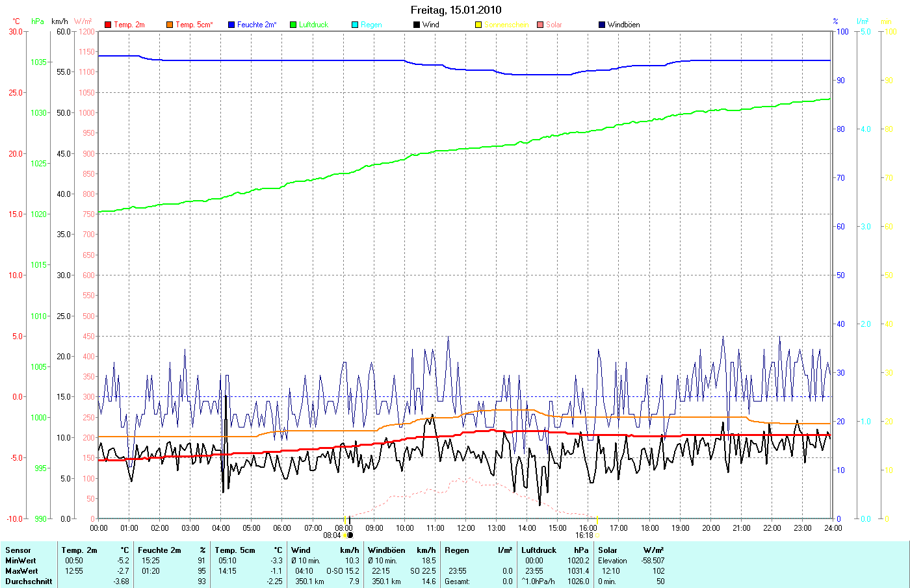The width and height of the screenshot is (910, 588).
Task: Click the 16:18 sunset time marker
Action: click(x=584, y=535)
